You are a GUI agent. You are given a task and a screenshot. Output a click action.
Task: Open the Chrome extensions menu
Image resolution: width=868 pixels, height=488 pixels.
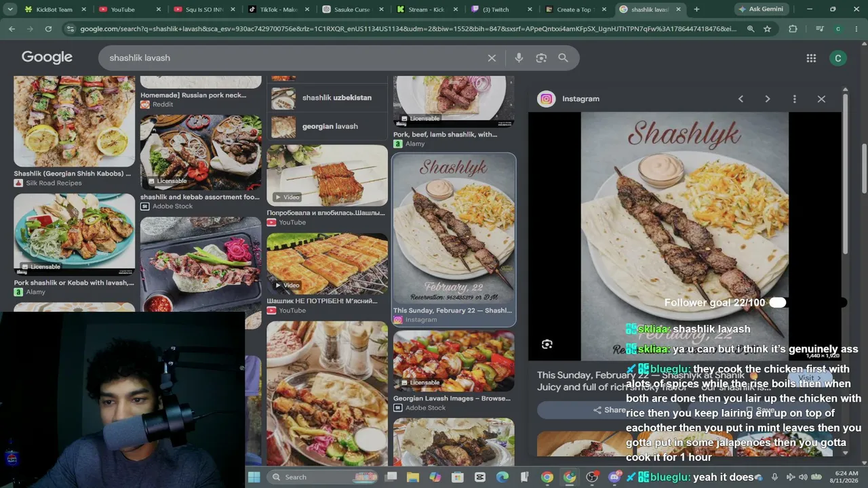pyautogui.click(x=793, y=29)
